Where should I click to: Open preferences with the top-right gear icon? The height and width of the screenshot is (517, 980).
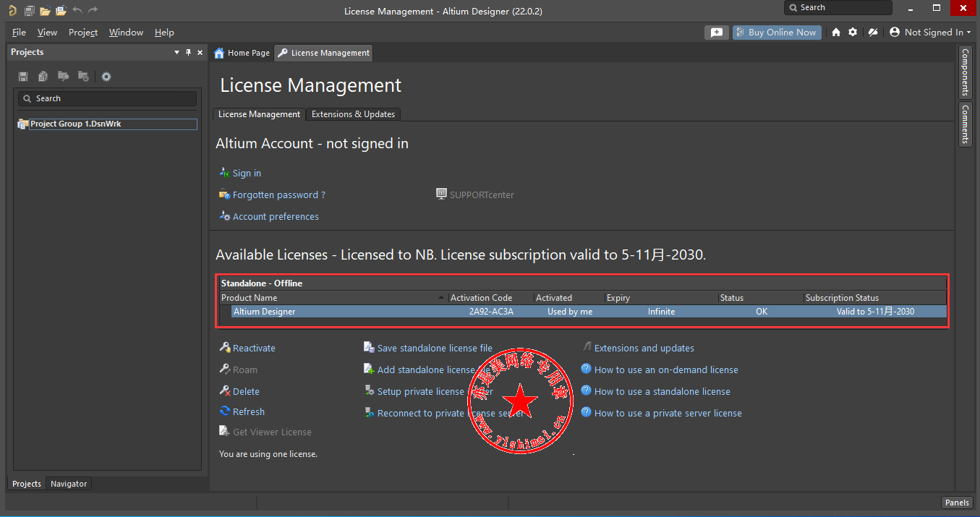tap(853, 33)
